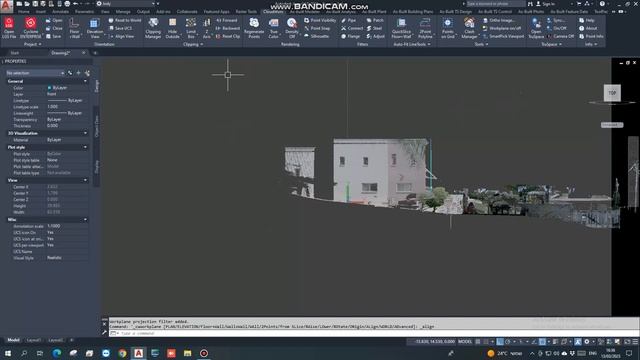640x360 pixels.
Task: Switch to the Drawing2 document tab
Action: [61, 53]
